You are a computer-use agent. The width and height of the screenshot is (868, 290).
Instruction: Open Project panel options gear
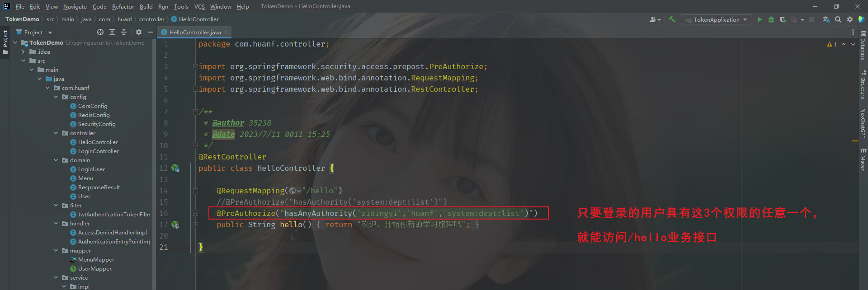[139, 32]
